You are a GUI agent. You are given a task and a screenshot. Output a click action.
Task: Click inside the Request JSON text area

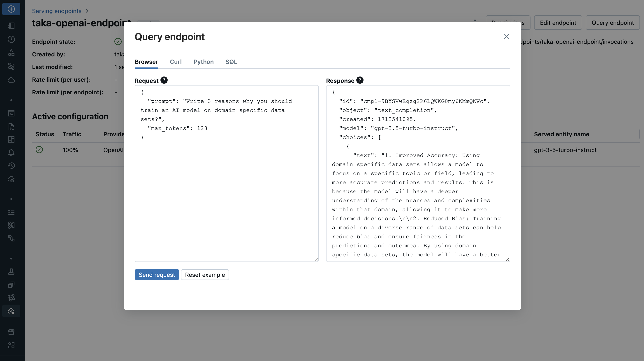point(227,195)
